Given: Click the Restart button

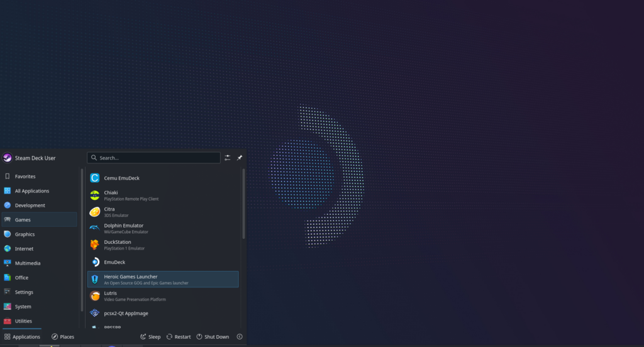Looking at the screenshot, I should point(179,337).
